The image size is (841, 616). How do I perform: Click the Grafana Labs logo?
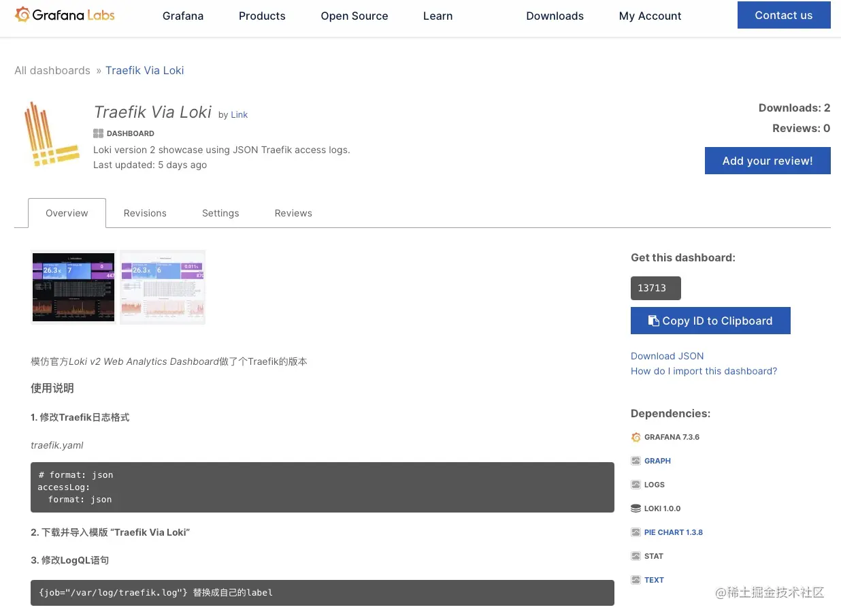[65, 15]
